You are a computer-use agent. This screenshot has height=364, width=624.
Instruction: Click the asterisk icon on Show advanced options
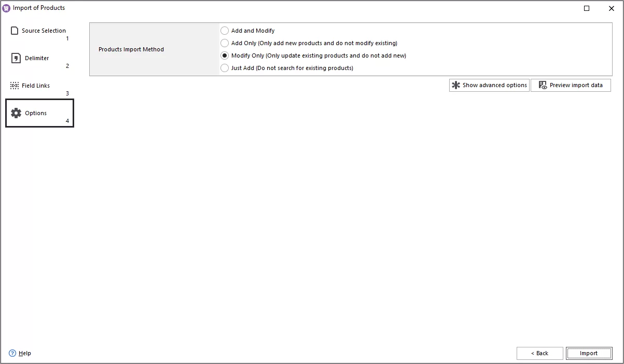tap(456, 85)
